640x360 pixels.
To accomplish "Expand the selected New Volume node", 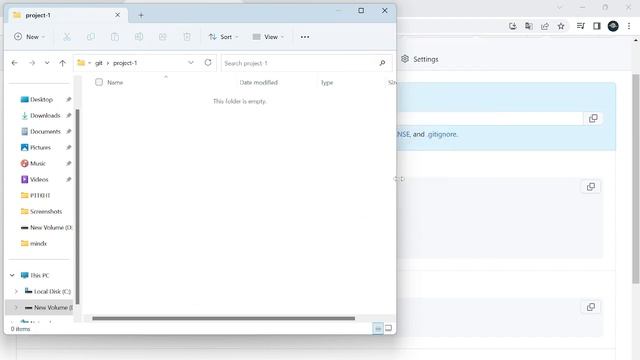I will [16, 307].
